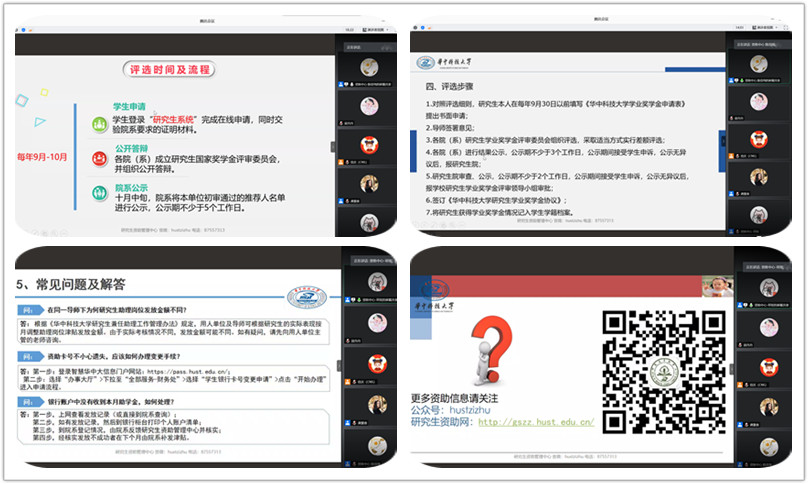
Task: Click the 四、评选步骤 heading
Action: pyautogui.click(x=449, y=86)
